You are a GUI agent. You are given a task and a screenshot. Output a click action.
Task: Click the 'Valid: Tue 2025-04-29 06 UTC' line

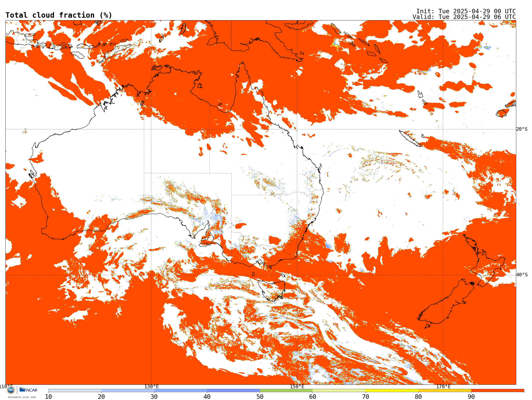tap(464, 17)
